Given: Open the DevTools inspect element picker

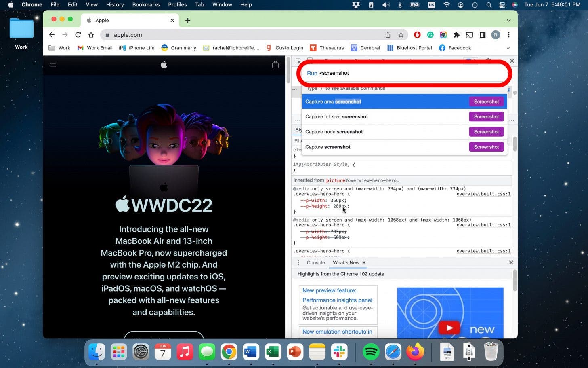Looking at the screenshot, I should 298,61.
